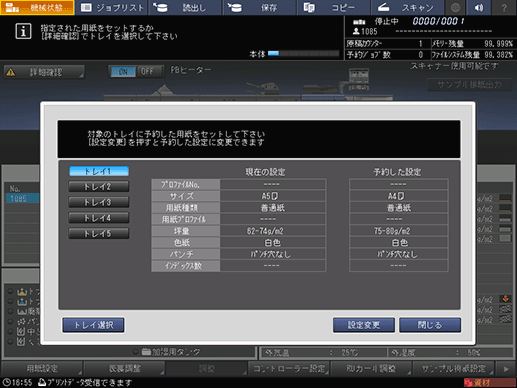Switch to スキャン scan mode
The image size is (517, 388).
pyautogui.click(x=407, y=7)
